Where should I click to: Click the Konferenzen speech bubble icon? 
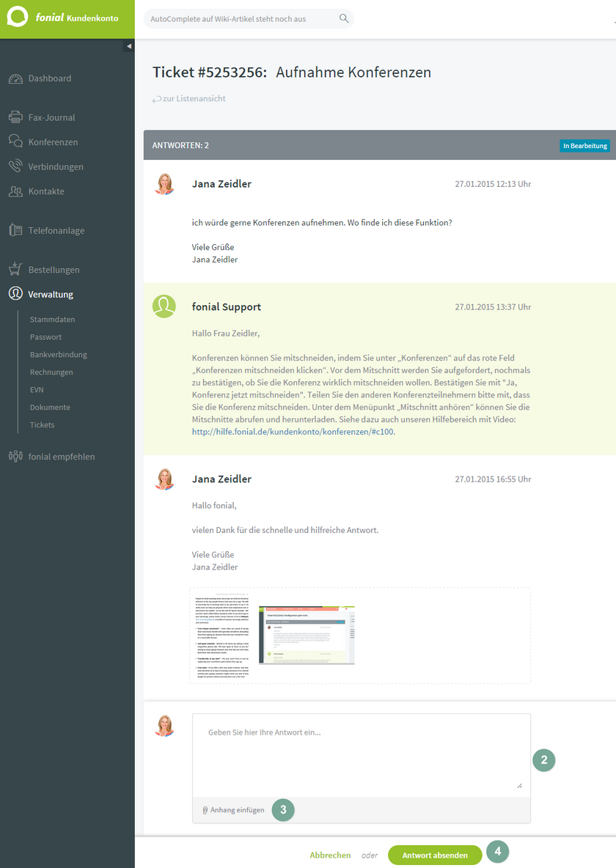tap(15, 142)
